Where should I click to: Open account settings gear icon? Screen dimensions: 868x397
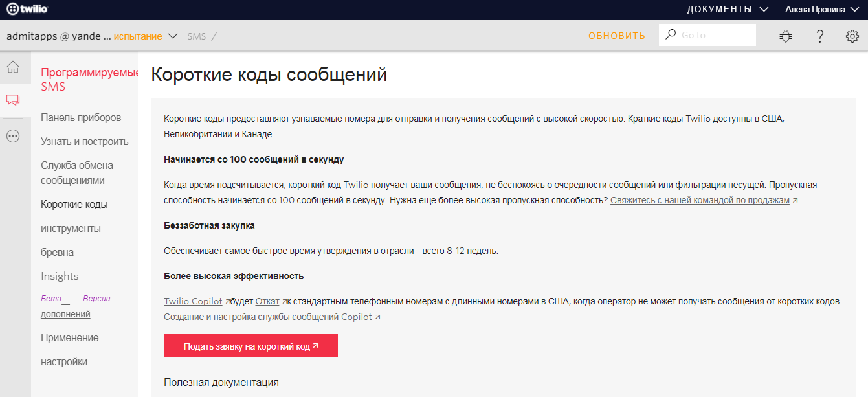[852, 36]
